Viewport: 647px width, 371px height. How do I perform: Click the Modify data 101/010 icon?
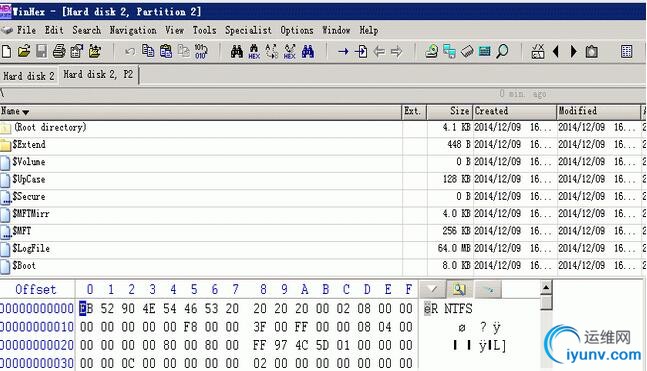pyautogui.click(x=201, y=51)
